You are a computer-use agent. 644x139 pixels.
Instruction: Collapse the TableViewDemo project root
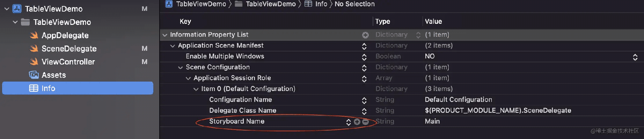7,9
